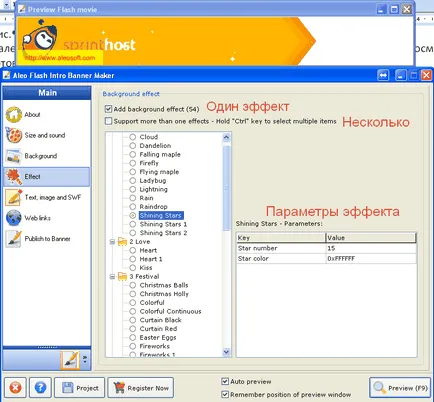Expand the sidebar chevron options menu
This screenshot has width=434, height=402.
point(85,359)
